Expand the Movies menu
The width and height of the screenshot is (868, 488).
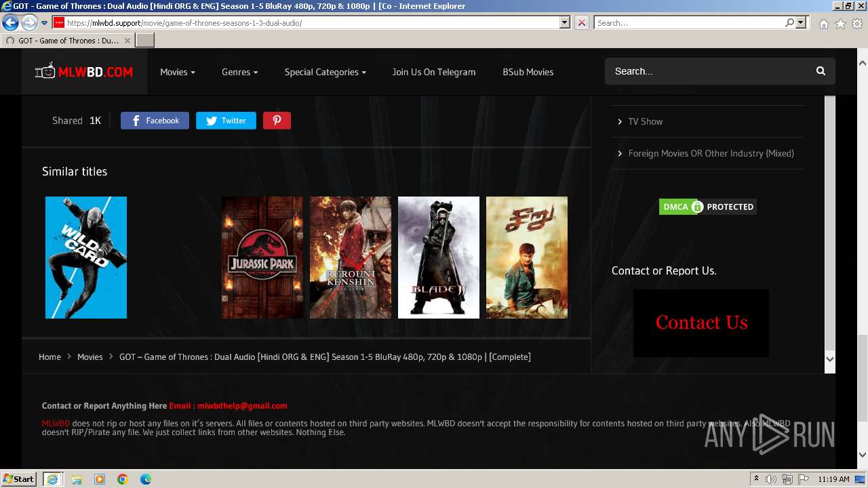(178, 72)
